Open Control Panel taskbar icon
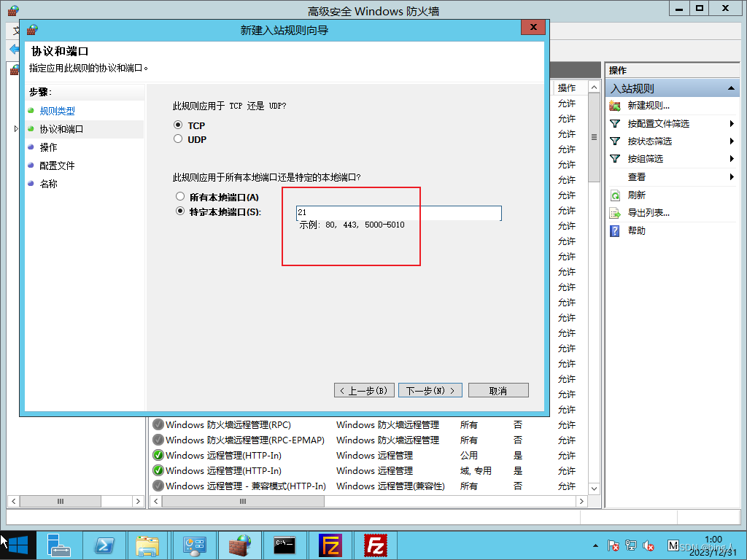 tap(194, 545)
